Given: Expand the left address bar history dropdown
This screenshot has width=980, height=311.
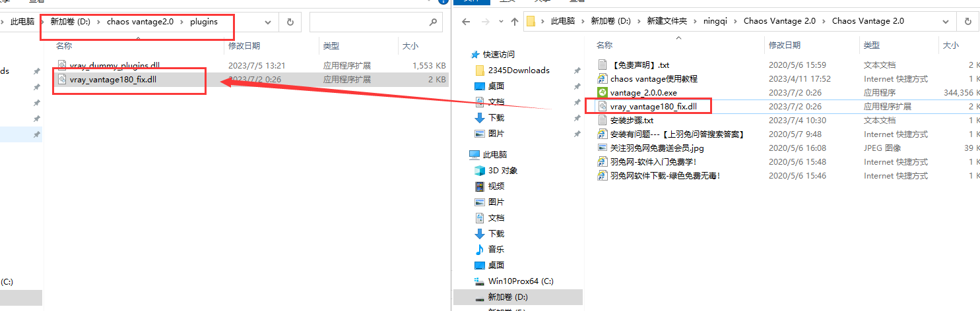Looking at the screenshot, I should (268, 22).
